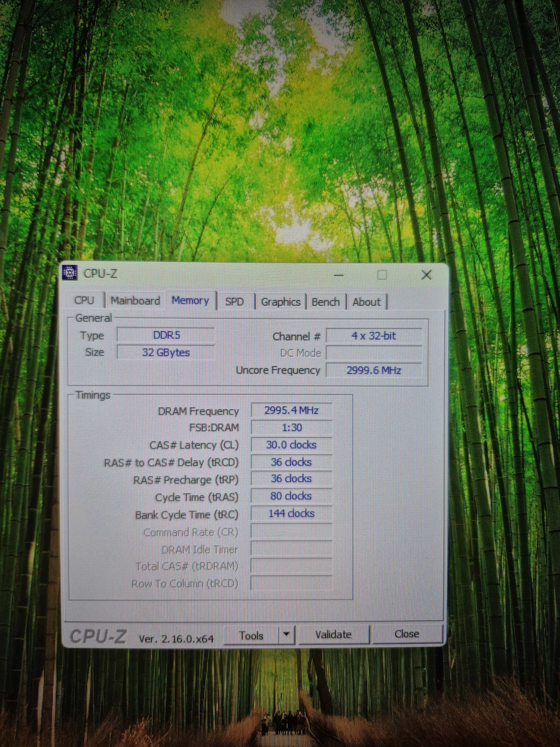
Task: Open the Bench tab
Action: tap(325, 302)
